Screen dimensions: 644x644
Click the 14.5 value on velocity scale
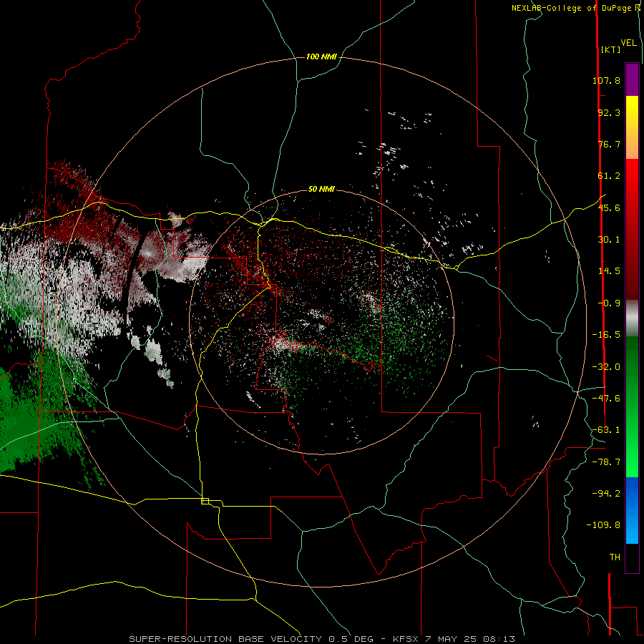609,271
